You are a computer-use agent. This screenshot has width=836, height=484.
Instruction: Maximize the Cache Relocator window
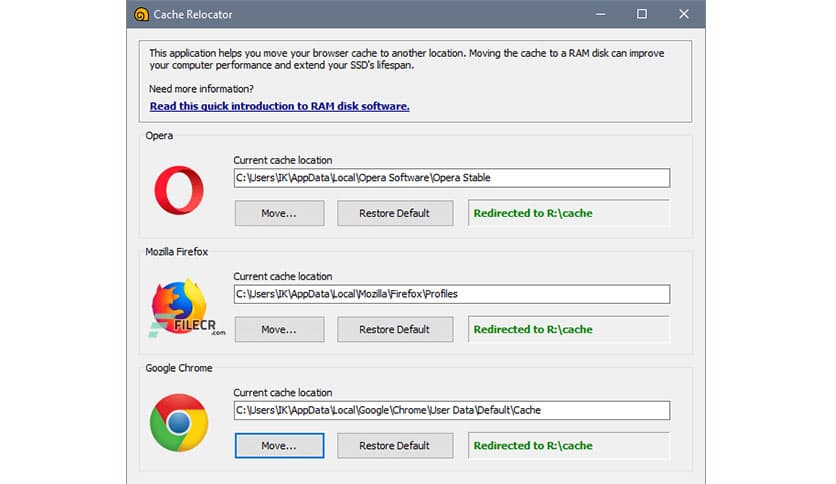click(642, 14)
